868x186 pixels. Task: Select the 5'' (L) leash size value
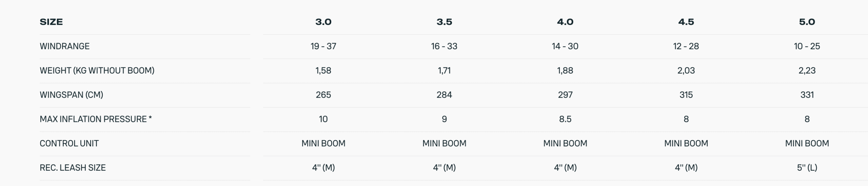(807, 168)
